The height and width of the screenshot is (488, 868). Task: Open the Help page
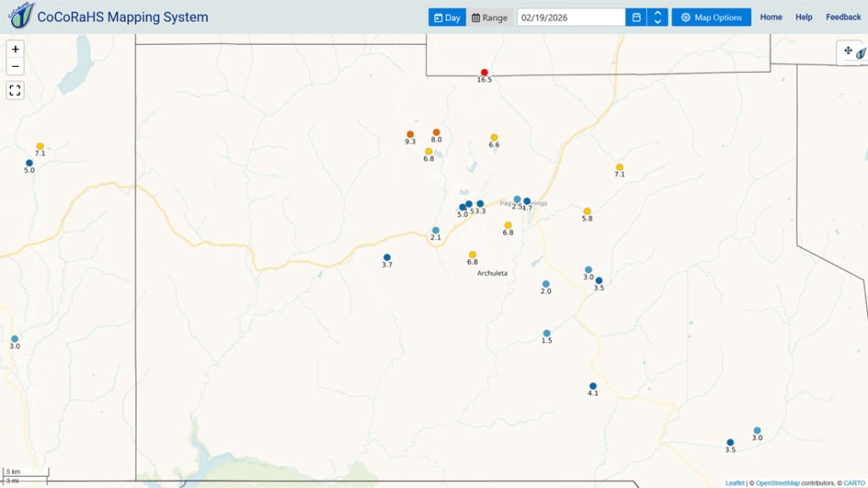pos(804,17)
